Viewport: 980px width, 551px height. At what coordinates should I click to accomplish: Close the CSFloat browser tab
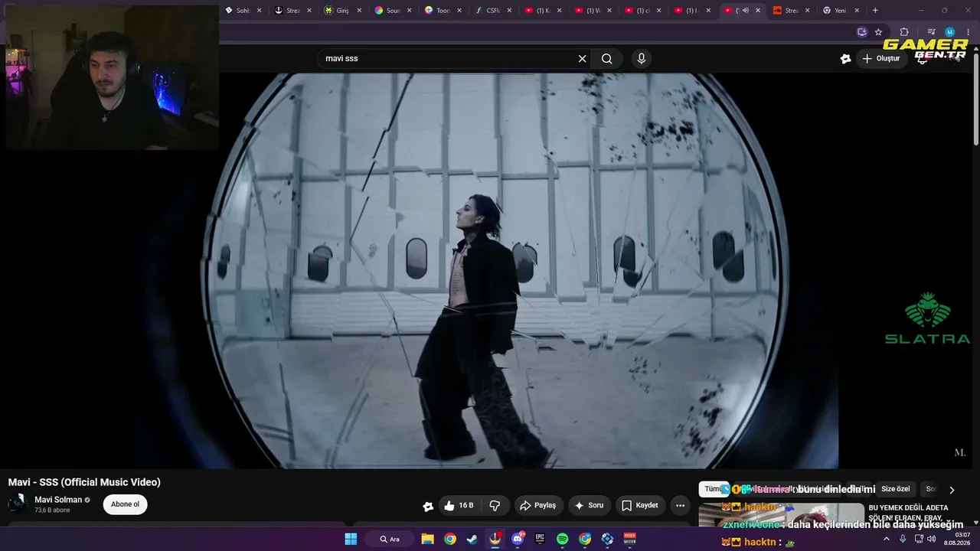[x=509, y=11]
